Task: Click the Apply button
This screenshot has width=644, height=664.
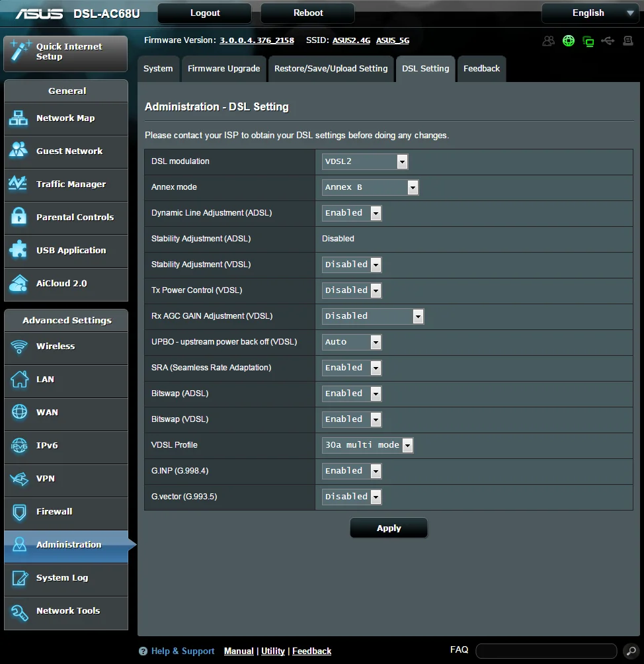Action: (389, 528)
